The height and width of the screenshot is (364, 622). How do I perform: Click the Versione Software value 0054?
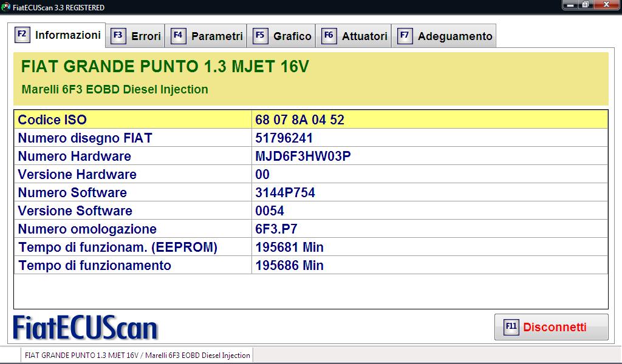pyautogui.click(x=270, y=211)
